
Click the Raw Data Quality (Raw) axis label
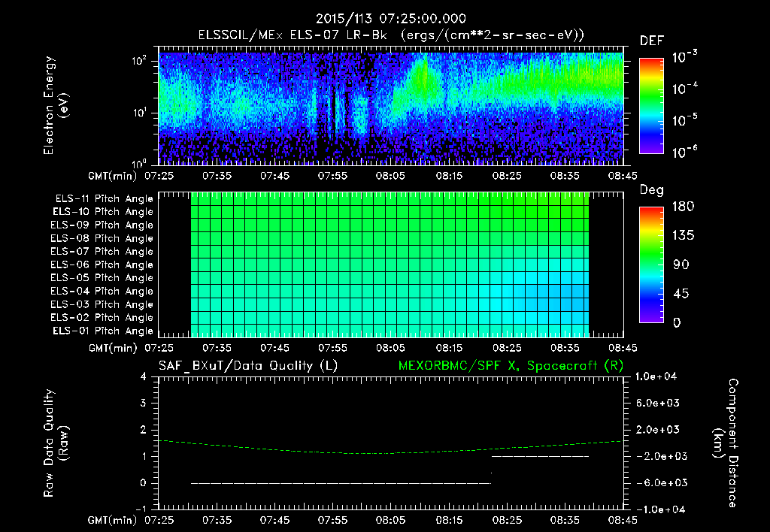pyautogui.click(x=56, y=443)
